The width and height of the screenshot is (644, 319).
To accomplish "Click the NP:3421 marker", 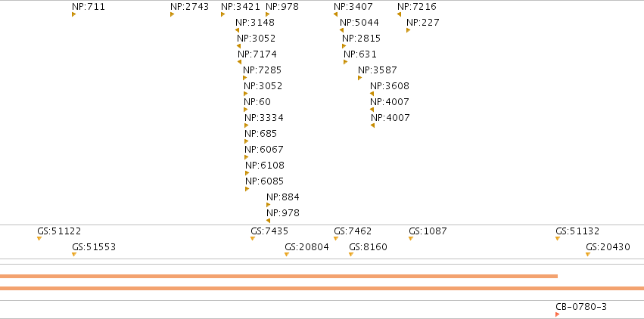I will pos(222,14).
